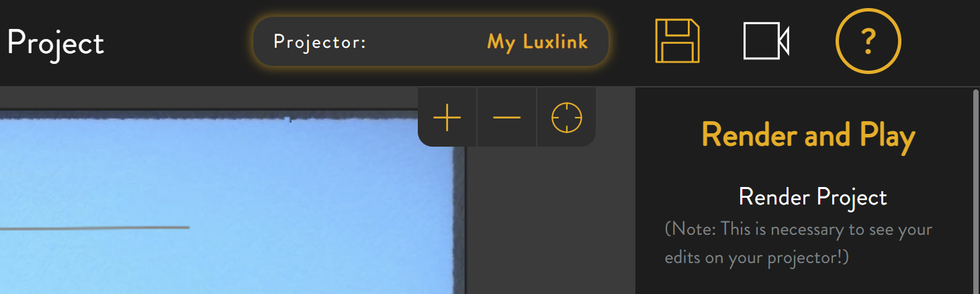Click the small notch on the image's top edge
Viewport: 980px width, 294px height.
coord(289,120)
